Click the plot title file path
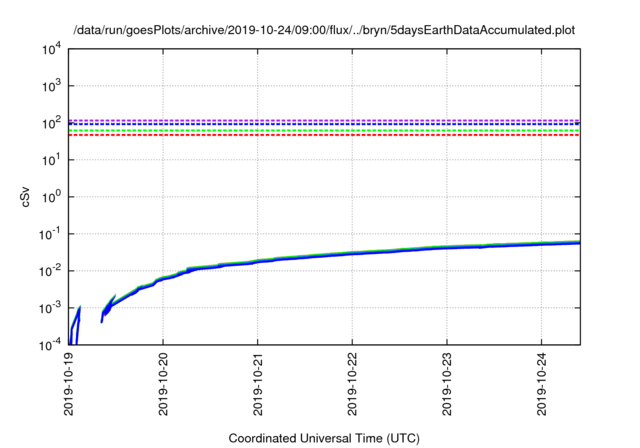This screenshot has width=640, height=448. tap(324, 30)
